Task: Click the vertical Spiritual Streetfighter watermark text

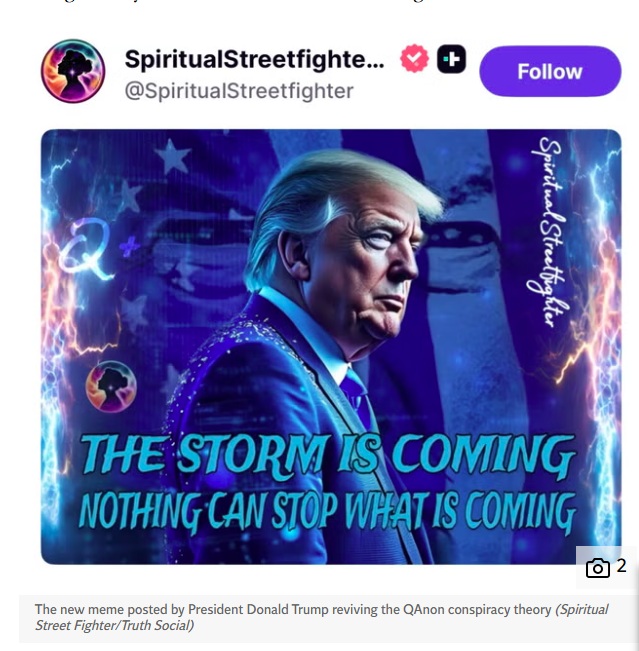Action: click(x=549, y=232)
